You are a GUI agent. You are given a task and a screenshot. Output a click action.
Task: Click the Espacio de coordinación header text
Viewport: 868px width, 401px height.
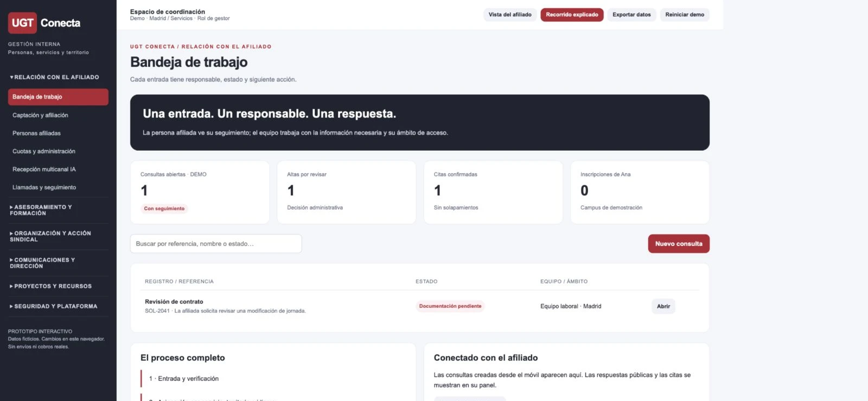(168, 11)
